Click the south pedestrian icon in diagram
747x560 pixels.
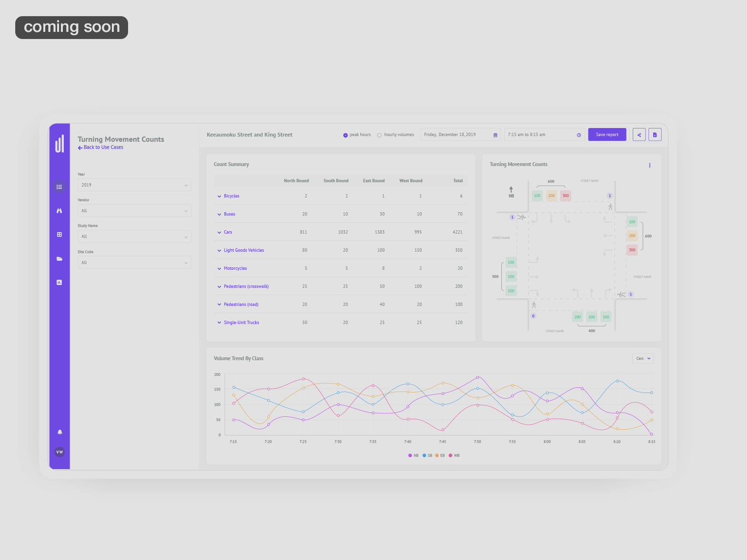(x=534, y=305)
